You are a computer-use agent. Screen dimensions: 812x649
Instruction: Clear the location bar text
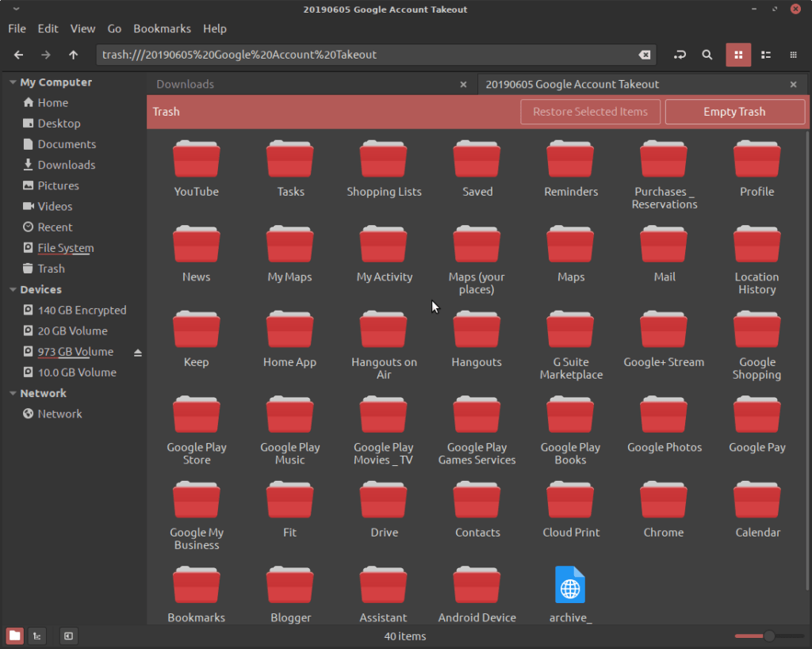[x=644, y=55]
